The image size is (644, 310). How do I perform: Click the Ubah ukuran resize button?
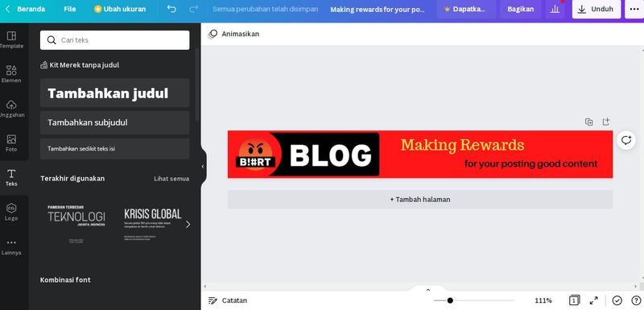[120, 9]
